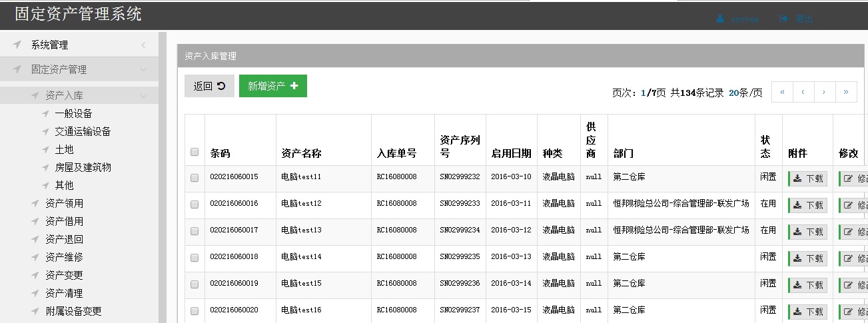Collapse the 固定资产管理 section chevron
Screen dimensions: 868x323
coord(143,69)
